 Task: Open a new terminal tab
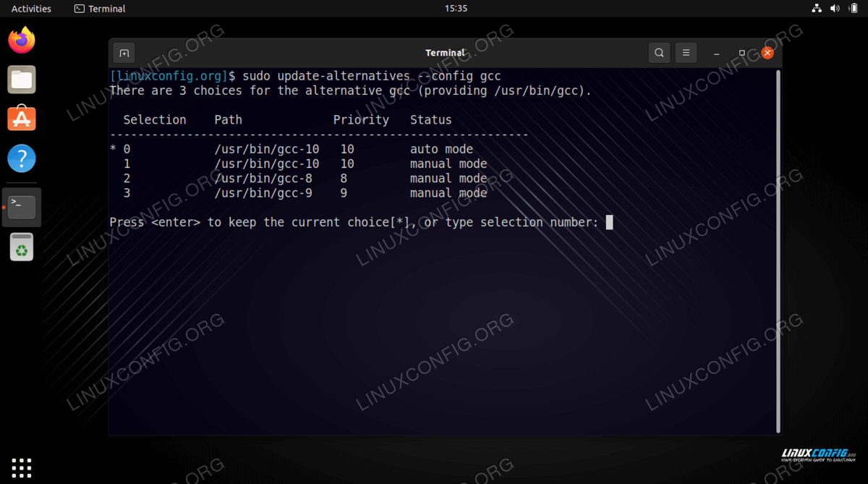[x=124, y=53]
